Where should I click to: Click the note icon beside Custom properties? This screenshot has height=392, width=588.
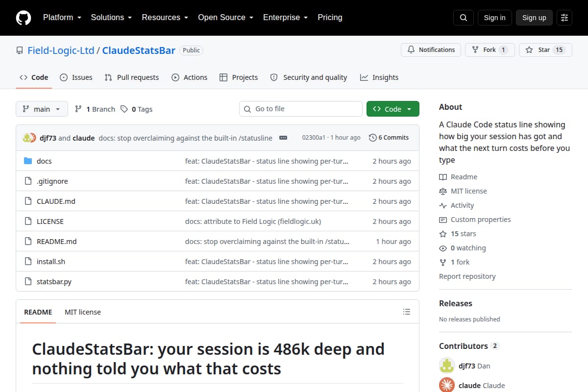[443, 220]
